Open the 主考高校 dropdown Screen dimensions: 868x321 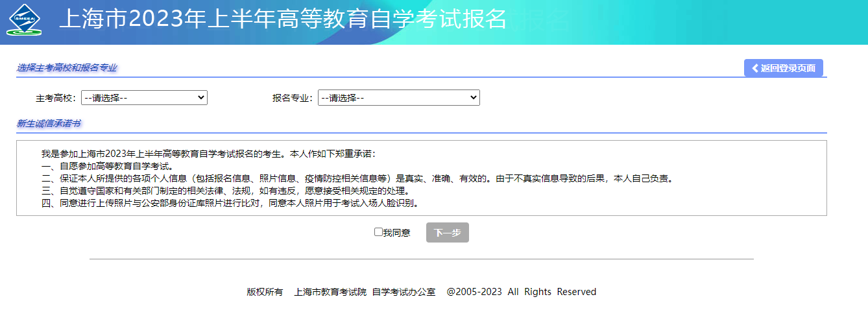[x=144, y=98]
